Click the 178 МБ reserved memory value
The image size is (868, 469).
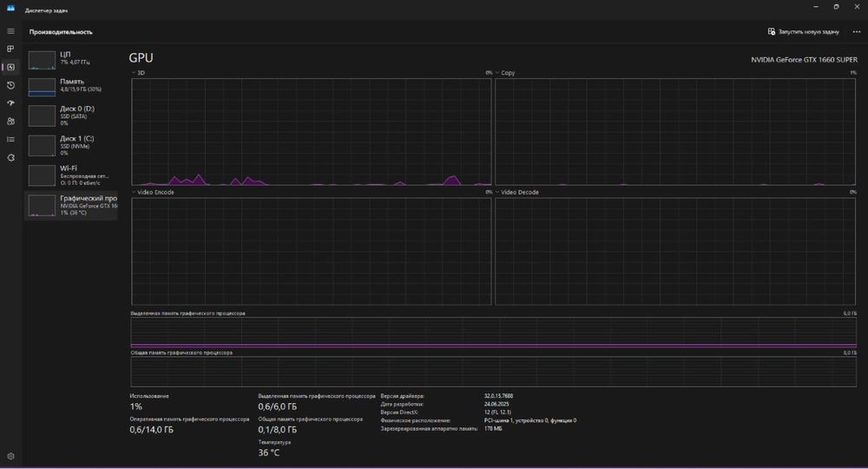[493, 428]
